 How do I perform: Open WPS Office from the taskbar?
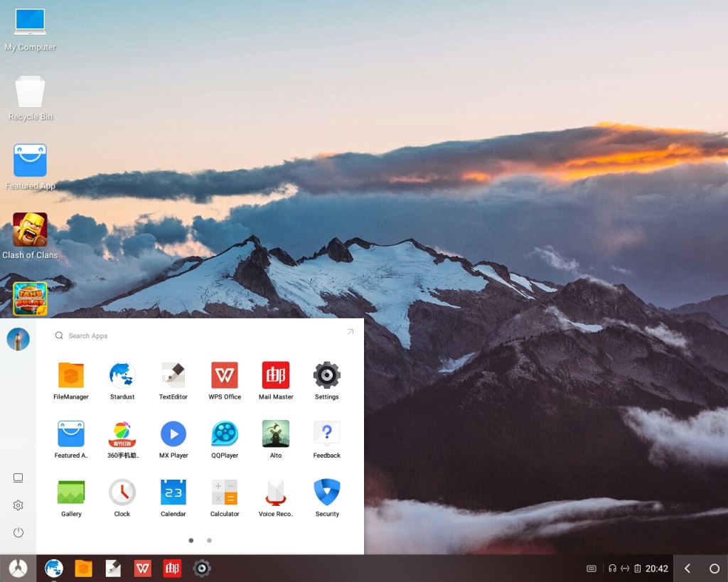[142, 568]
